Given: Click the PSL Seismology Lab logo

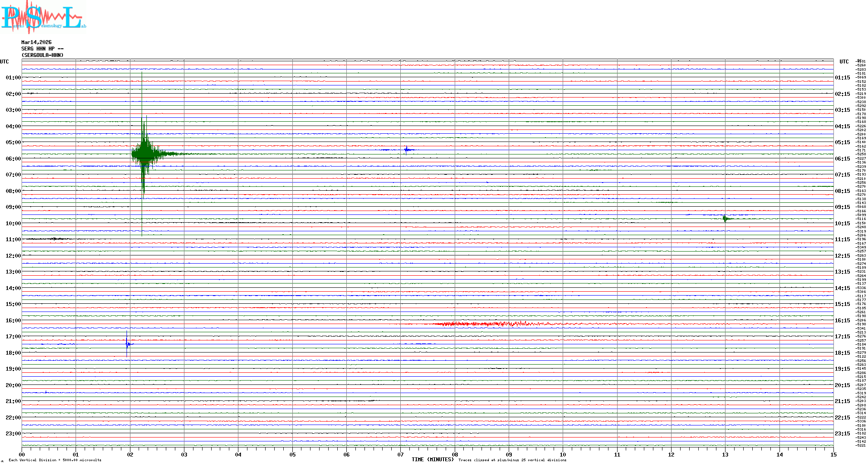Looking at the screenshot, I should tap(43, 17).
